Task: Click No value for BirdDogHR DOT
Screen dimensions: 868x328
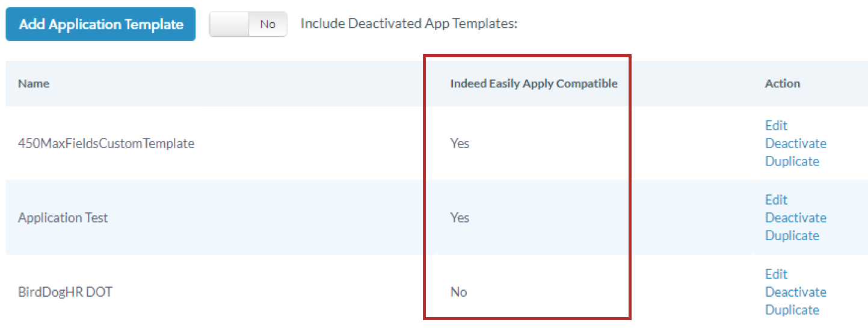Action: (458, 292)
